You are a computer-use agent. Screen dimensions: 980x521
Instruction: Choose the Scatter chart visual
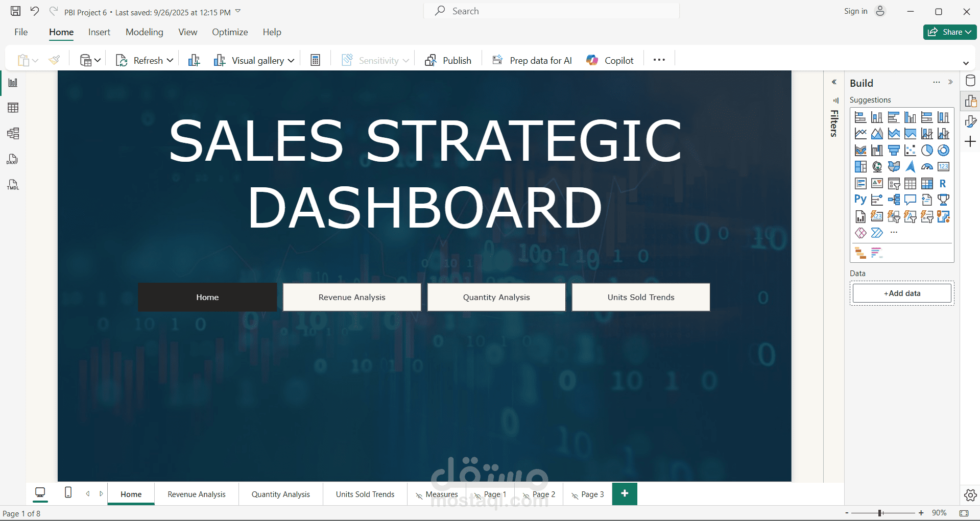coord(910,151)
